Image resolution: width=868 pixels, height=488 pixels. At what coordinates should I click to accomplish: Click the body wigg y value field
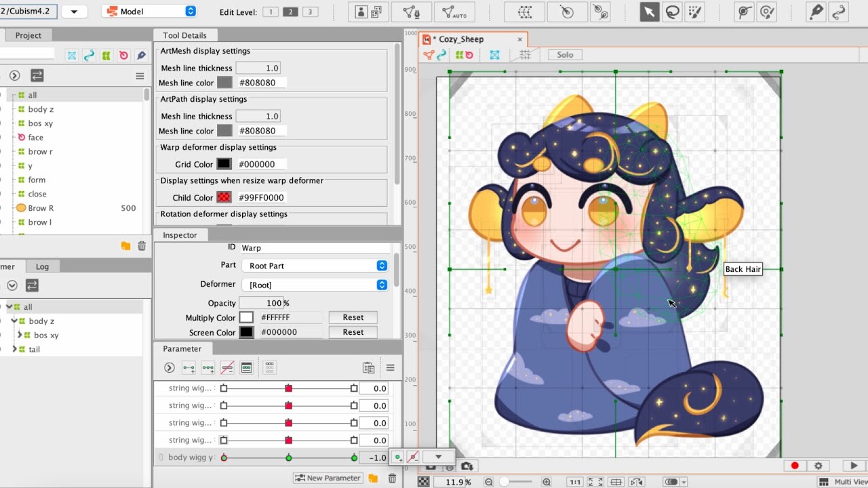374,457
